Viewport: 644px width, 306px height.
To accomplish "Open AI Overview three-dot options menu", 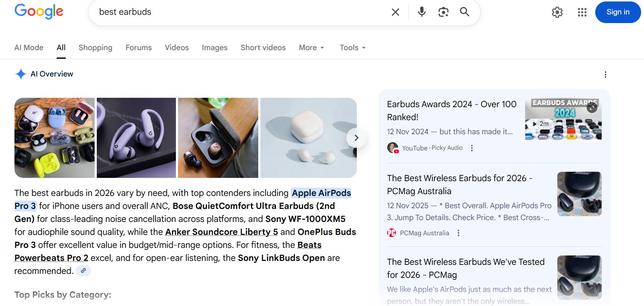I will (x=605, y=74).
